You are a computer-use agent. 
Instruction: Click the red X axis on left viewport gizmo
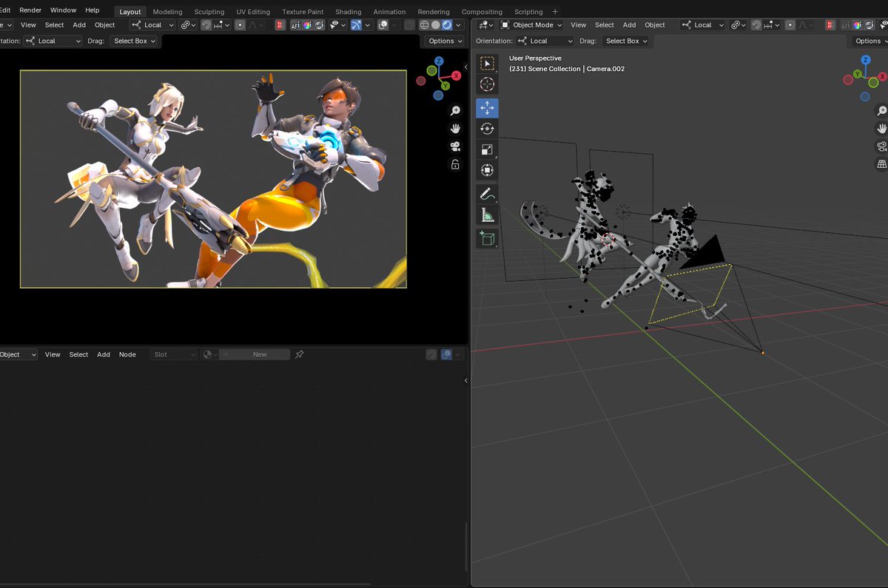457,76
